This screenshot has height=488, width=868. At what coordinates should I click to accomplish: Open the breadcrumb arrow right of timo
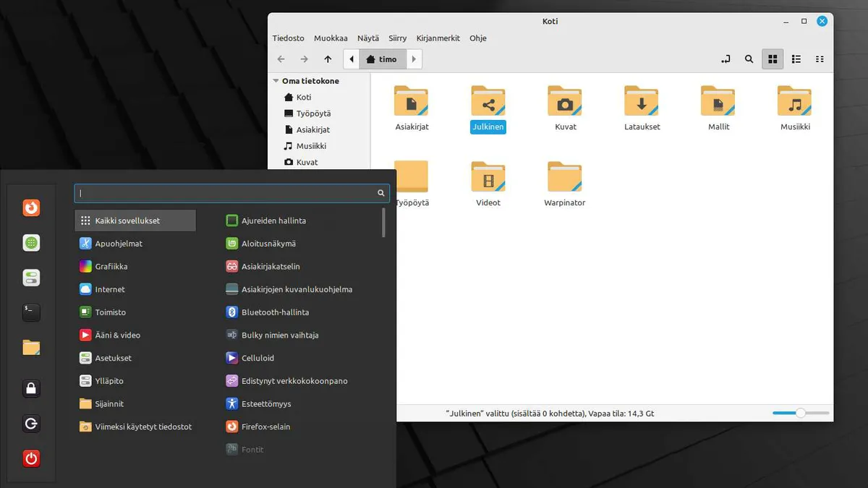[x=413, y=59]
